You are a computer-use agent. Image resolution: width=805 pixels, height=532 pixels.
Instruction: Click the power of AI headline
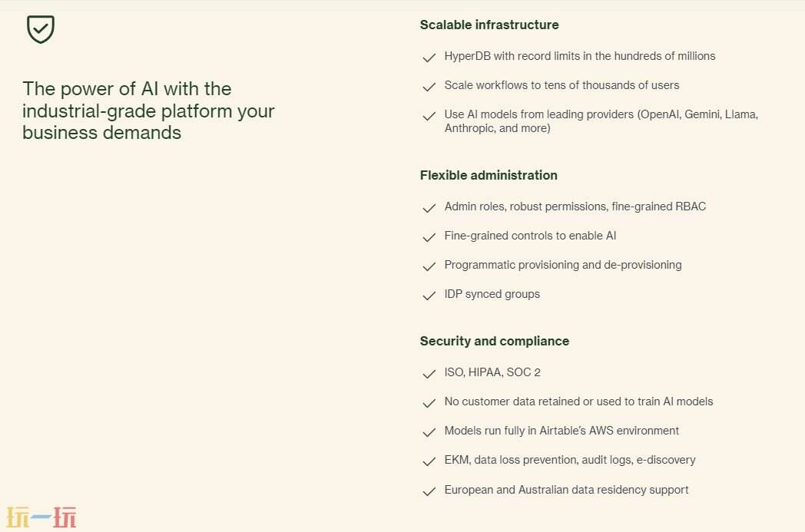tap(148, 111)
